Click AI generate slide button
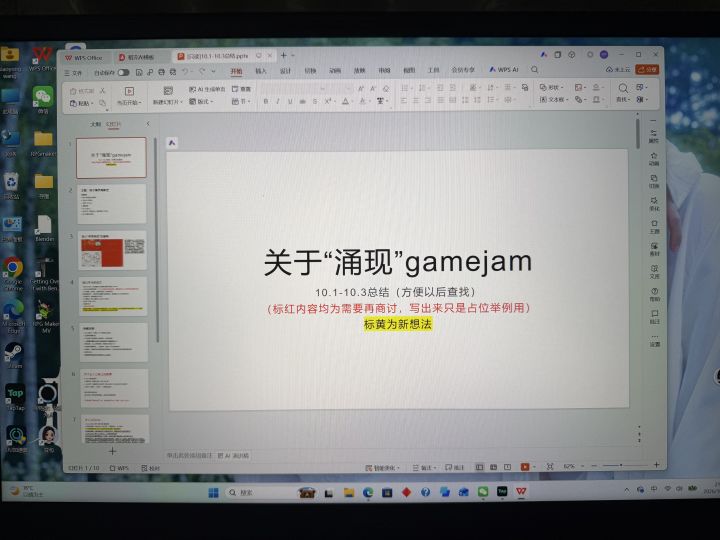This screenshot has width=720, height=540. (207, 89)
